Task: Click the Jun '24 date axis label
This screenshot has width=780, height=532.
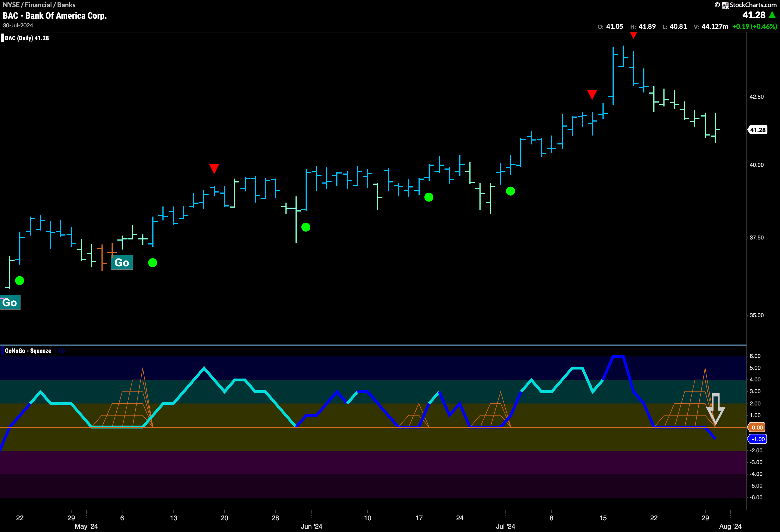Action: click(311, 526)
